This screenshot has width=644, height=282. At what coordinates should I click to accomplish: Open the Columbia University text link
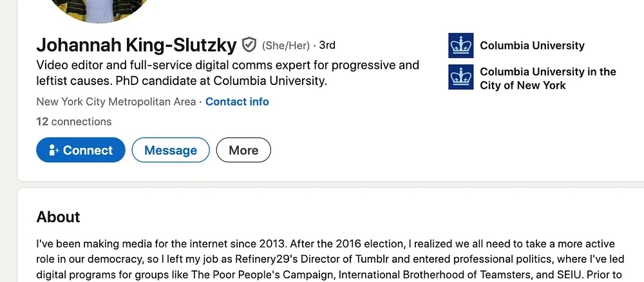pos(532,46)
